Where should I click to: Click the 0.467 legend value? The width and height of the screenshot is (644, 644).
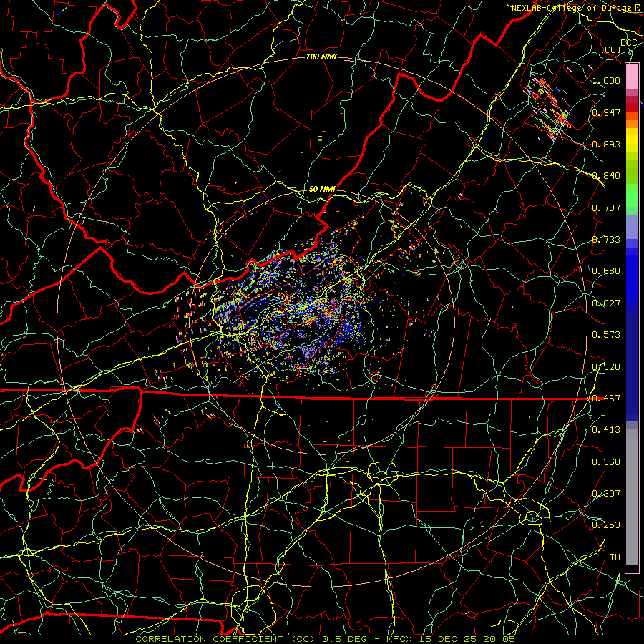click(606, 399)
